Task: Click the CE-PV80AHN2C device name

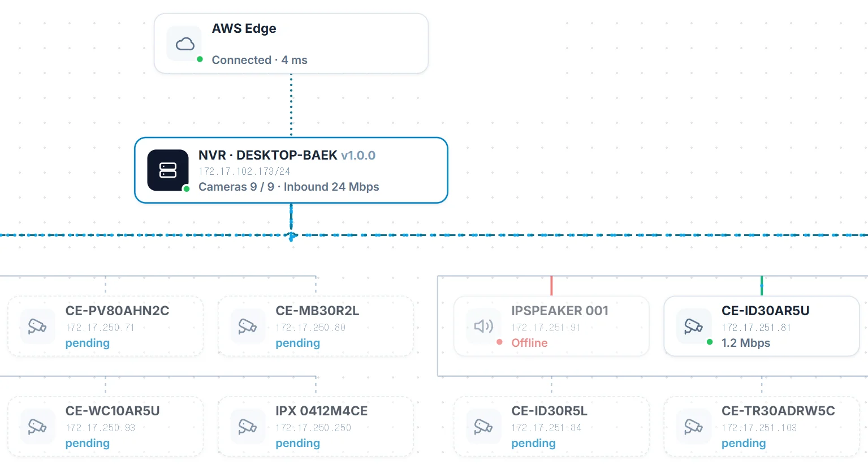Action: [118, 311]
